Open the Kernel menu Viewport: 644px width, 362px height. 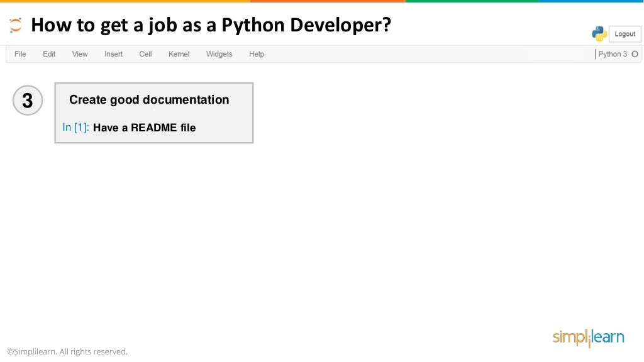[179, 54]
